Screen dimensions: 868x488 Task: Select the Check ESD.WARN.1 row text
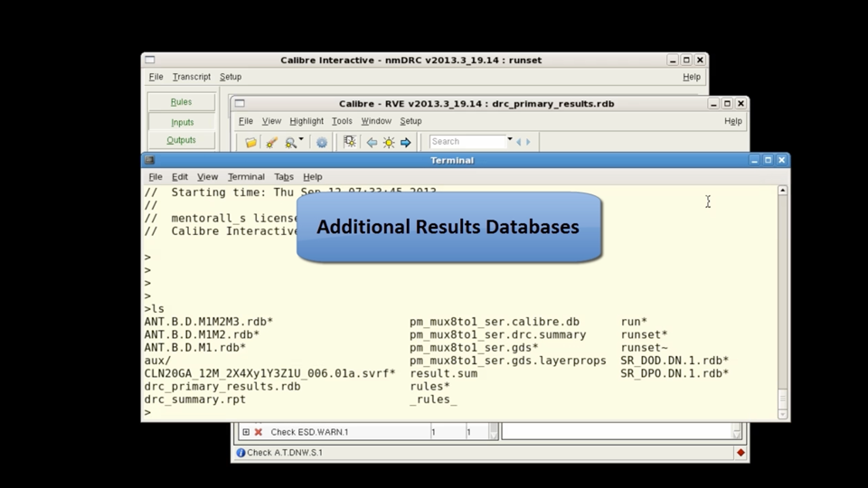coord(309,432)
